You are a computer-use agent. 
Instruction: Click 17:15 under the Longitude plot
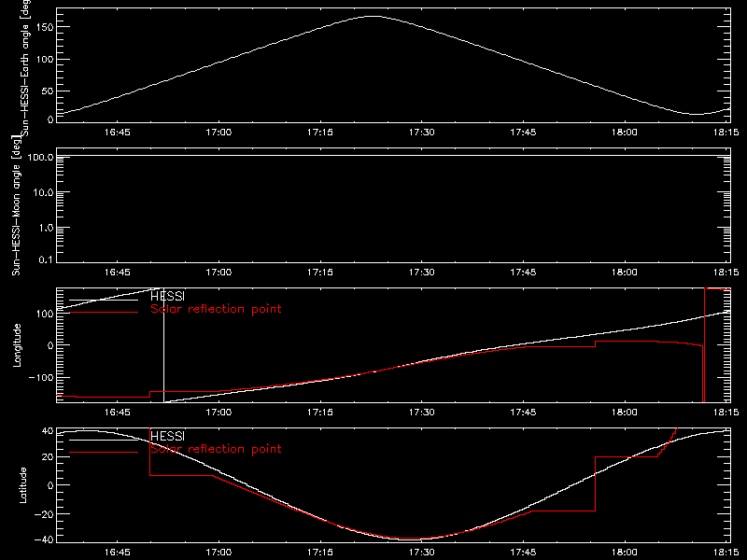point(320,413)
